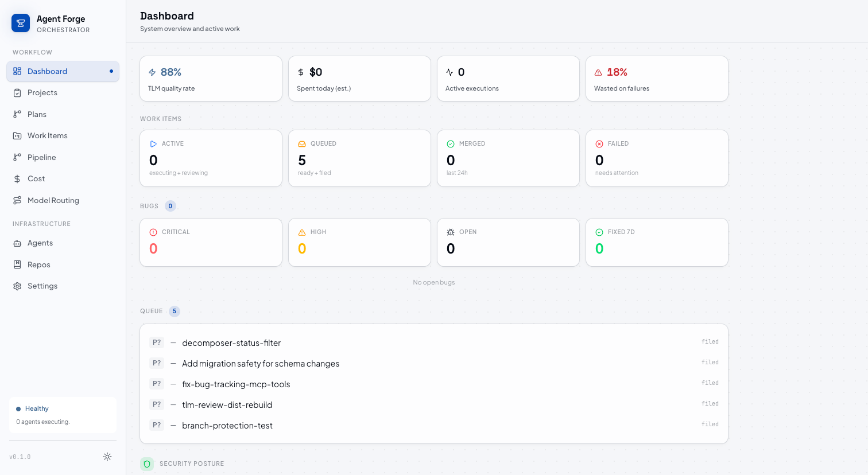Click the Repos book icon
This screenshot has height=475, width=868.
(17, 264)
